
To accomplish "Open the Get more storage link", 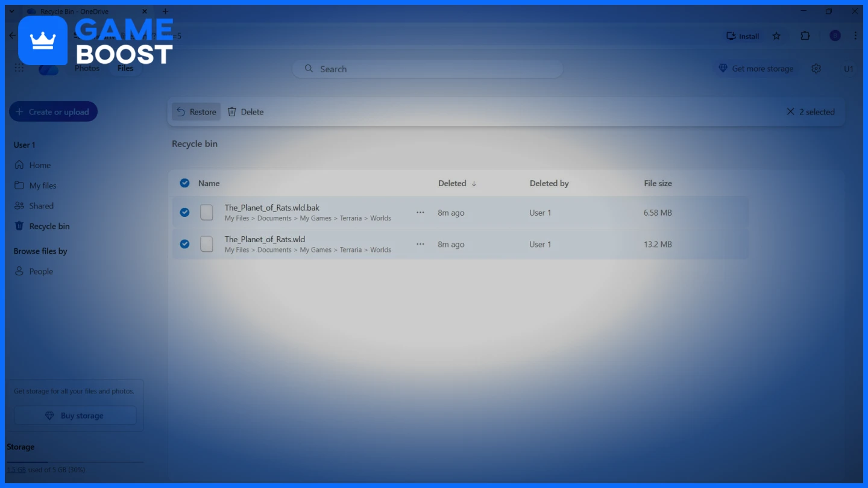I will click(756, 68).
